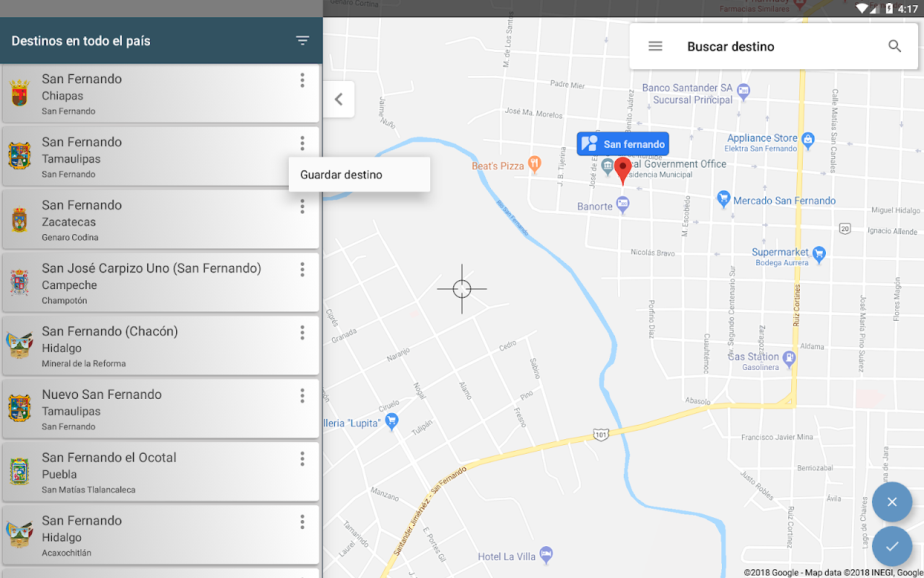
Task: Tap the blue San fernando map label
Action: [623, 144]
